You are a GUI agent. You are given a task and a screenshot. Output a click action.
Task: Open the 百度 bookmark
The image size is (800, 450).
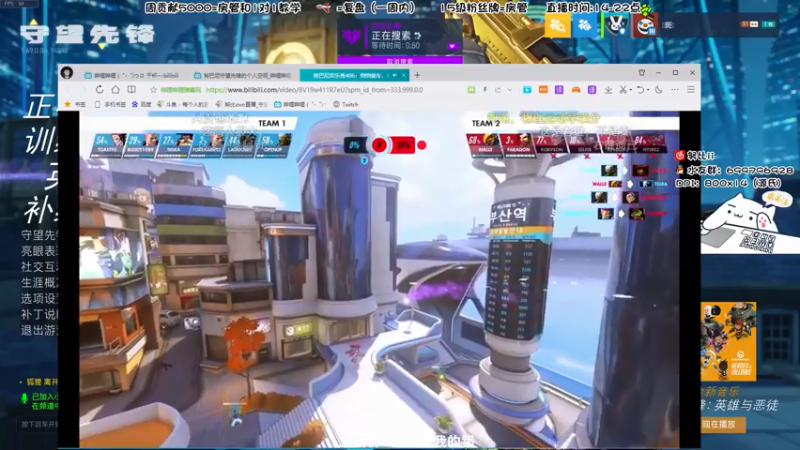click(x=142, y=104)
